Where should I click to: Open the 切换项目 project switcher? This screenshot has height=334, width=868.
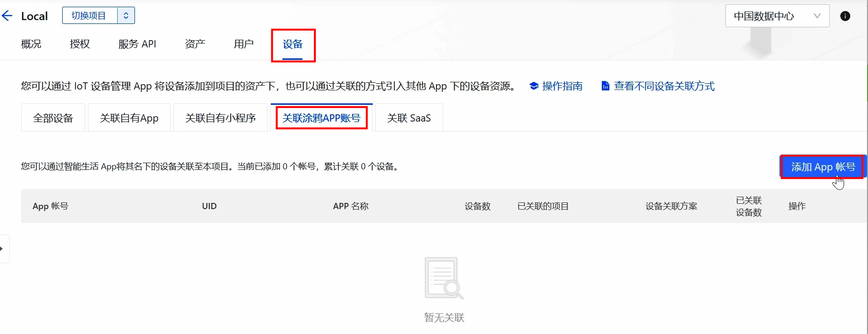(98, 15)
